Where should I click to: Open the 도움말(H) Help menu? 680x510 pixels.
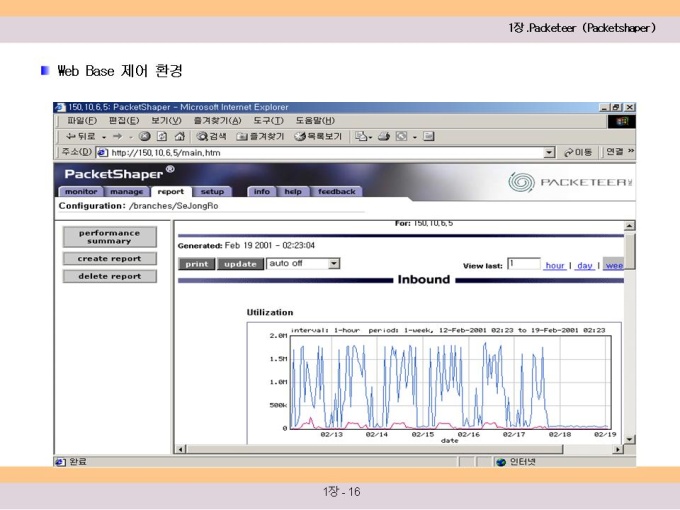tap(315, 121)
